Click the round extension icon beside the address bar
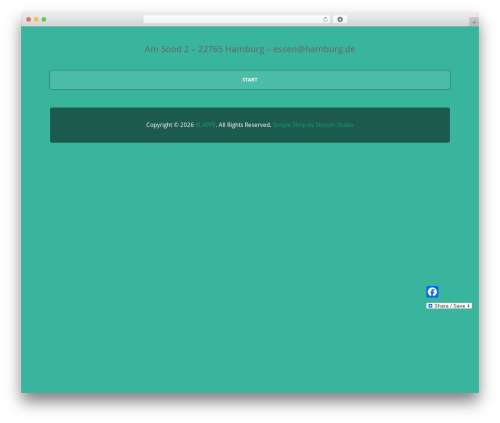 point(340,19)
